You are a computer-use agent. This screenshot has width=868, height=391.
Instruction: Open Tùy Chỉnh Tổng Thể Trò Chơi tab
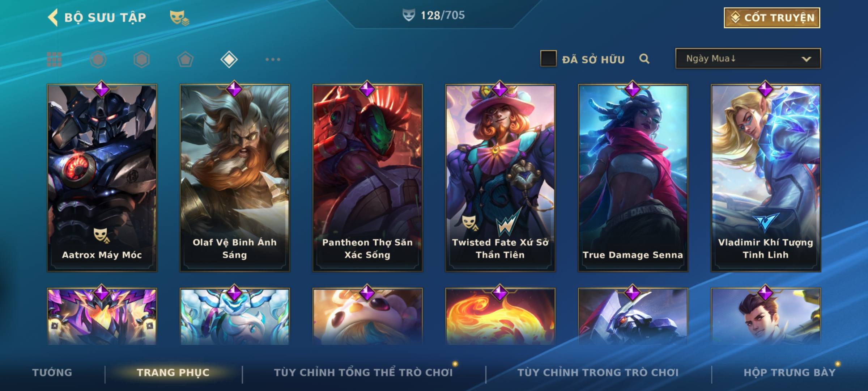363,372
